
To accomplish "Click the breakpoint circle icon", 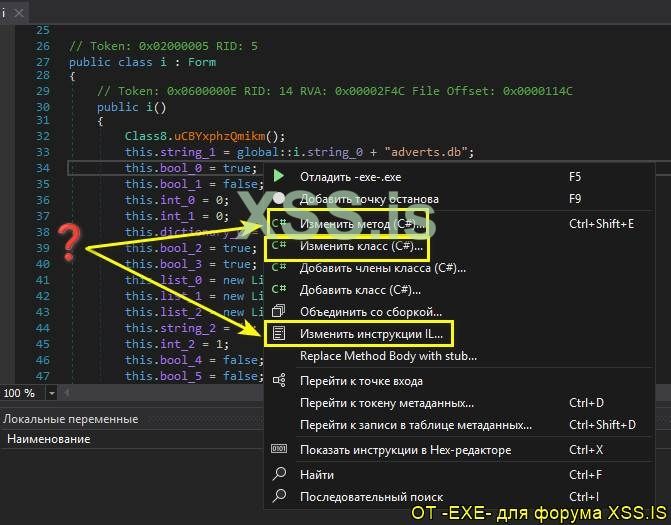I will coord(279,198).
